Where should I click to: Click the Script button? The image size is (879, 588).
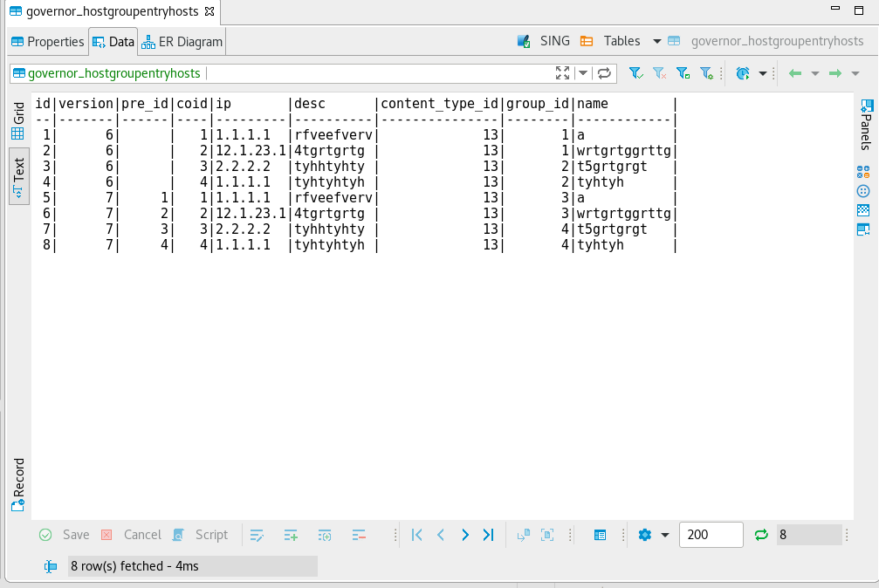(x=200, y=535)
